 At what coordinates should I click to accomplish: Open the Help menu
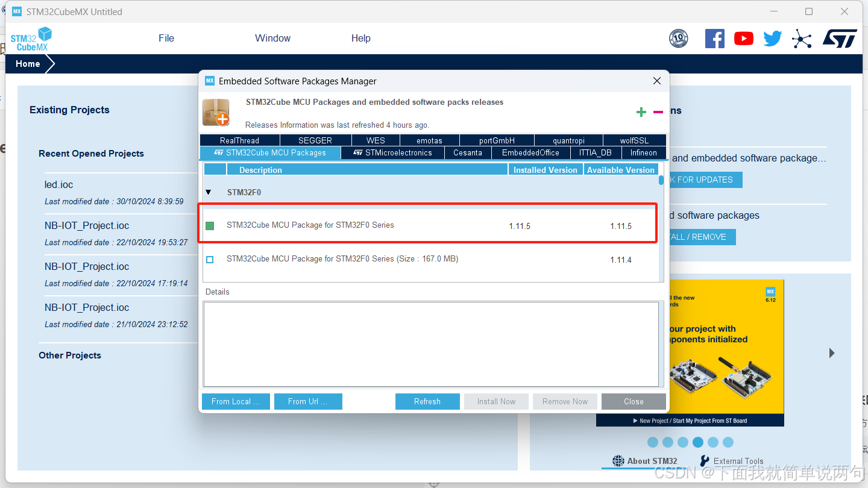(361, 38)
